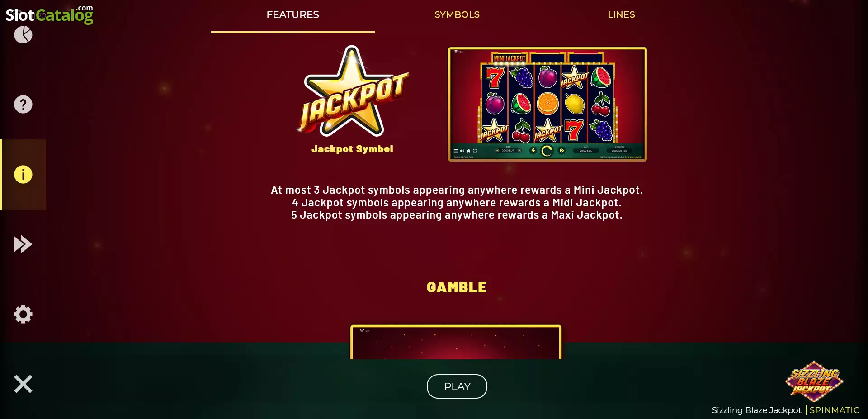The height and width of the screenshot is (419, 868).
Task: Open the help question mark icon
Action: click(23, 105)
